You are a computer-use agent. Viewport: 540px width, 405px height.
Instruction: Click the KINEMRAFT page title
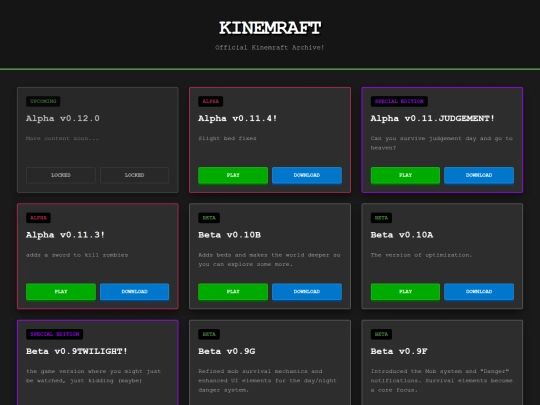pyautogui.click(x=270, y=28)
